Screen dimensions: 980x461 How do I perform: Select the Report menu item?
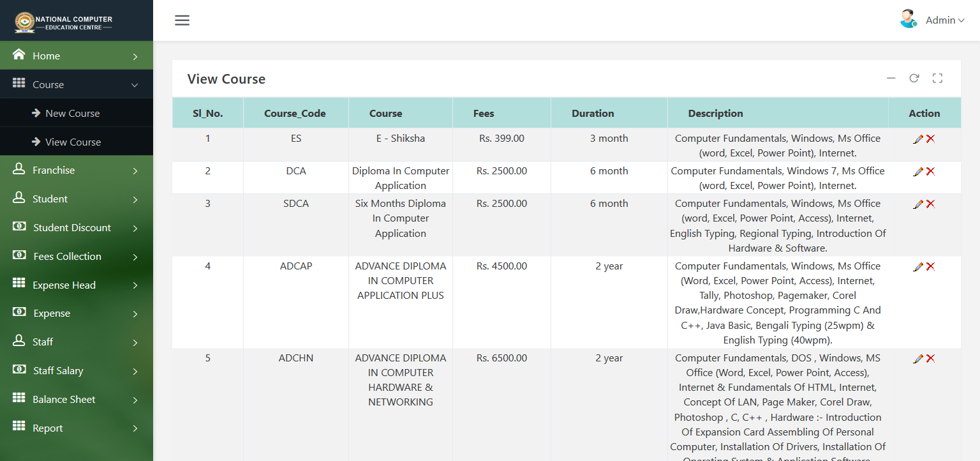click(x=77, y=428)
